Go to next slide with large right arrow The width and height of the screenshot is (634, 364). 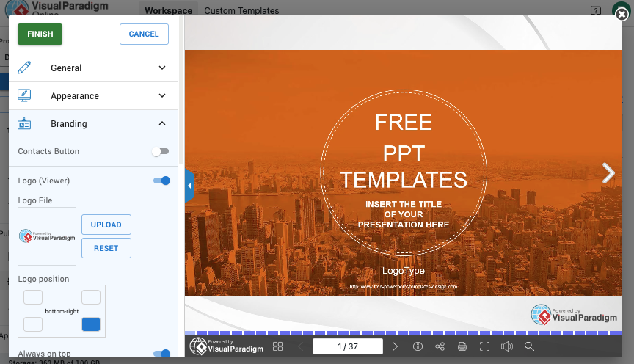[608, 173]
